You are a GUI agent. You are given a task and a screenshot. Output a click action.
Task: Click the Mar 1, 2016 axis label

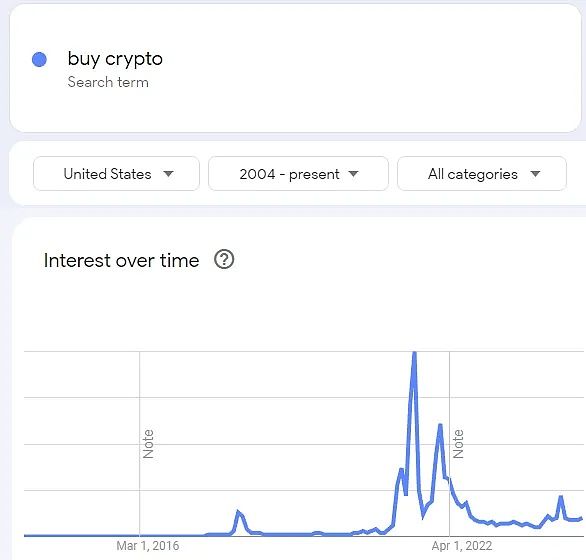148,546
